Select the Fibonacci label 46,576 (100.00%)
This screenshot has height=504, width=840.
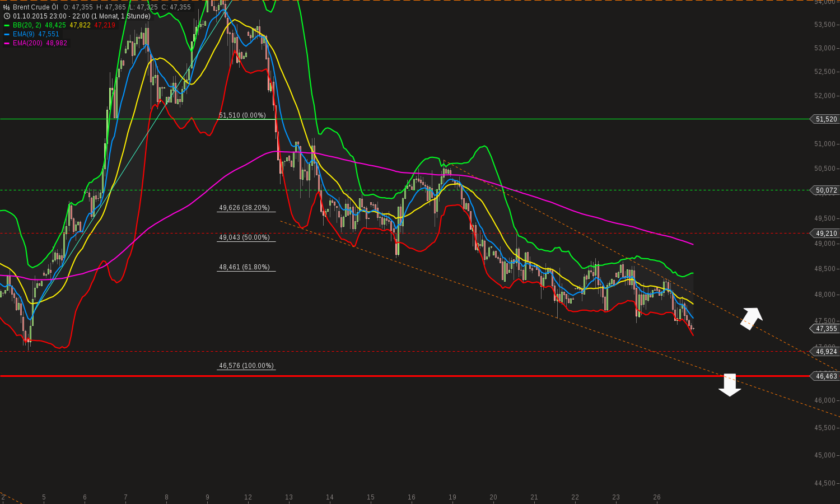coord(246,366)
